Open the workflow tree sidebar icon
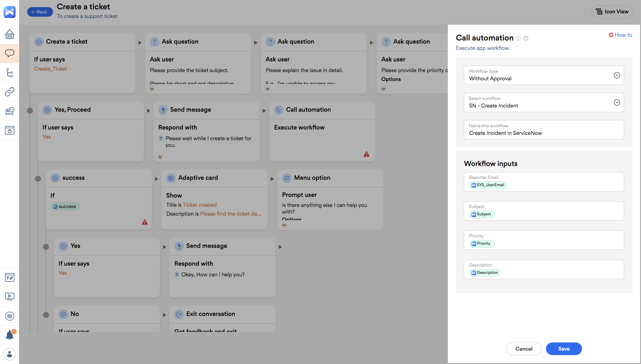Screen dimensions: 641x364 [10, 73]
